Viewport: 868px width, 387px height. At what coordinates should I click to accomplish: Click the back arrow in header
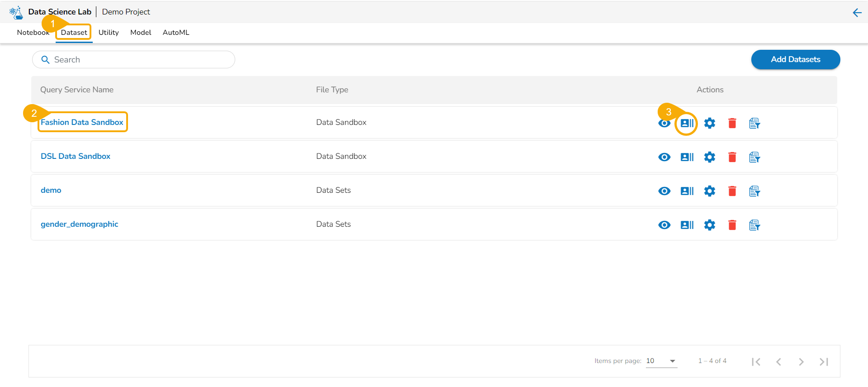(857, 13)
